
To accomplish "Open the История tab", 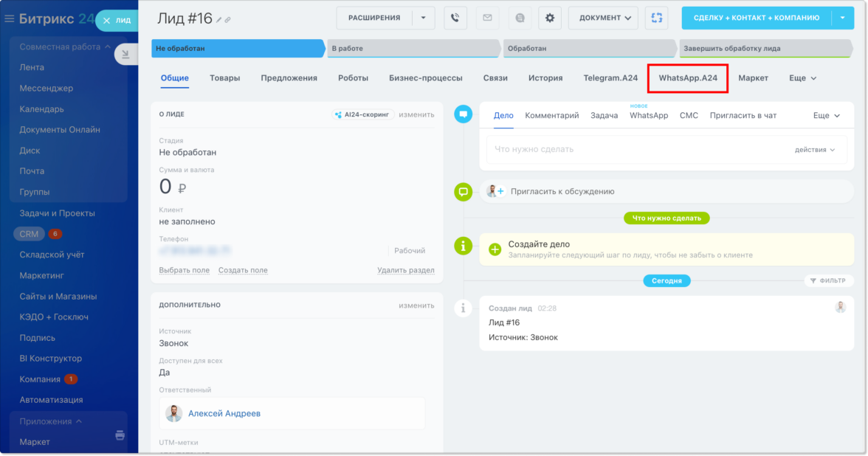I will click(545, 77).
